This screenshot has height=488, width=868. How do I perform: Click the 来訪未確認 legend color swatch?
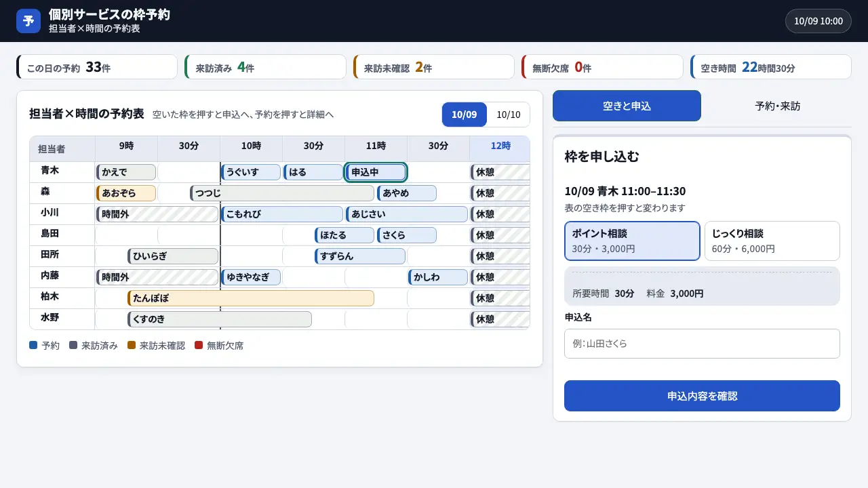pyautogui.click(x=132, y=345)
